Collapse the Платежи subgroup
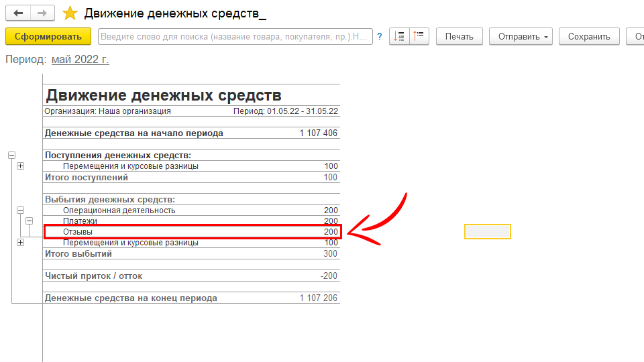This screenshot has height=362, width=644. (29, 221)
